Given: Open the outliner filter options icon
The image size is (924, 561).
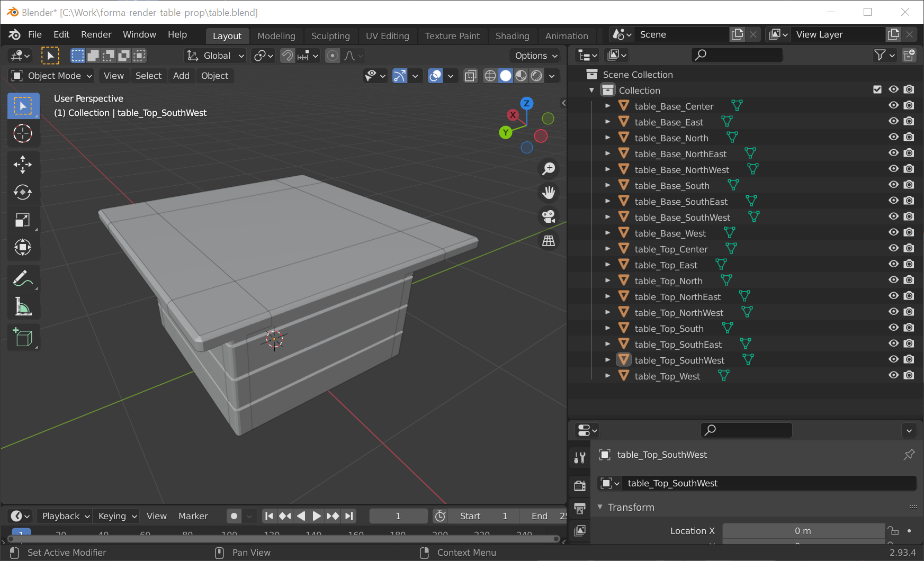Looking at the screenshot, I should pos(880,55).
